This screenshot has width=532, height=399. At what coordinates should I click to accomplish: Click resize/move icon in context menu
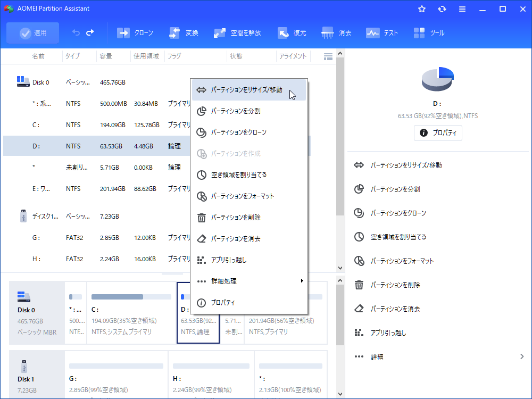(202, 90)
